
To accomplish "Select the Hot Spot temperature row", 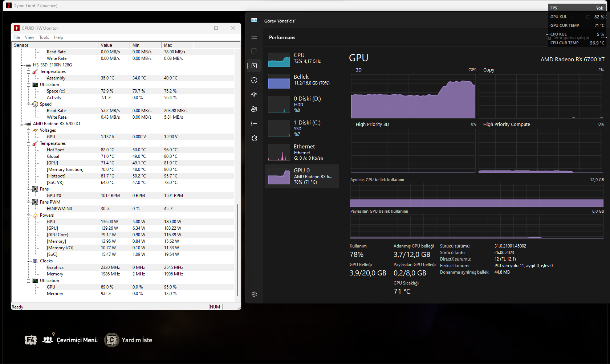I will pos(123,150).
